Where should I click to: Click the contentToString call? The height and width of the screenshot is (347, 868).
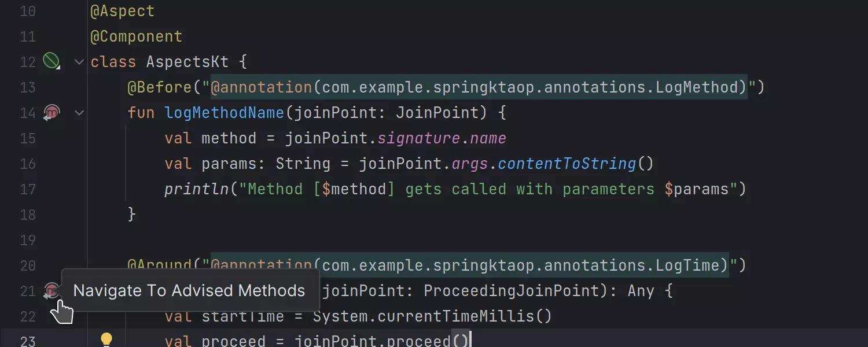pos(567,164)
